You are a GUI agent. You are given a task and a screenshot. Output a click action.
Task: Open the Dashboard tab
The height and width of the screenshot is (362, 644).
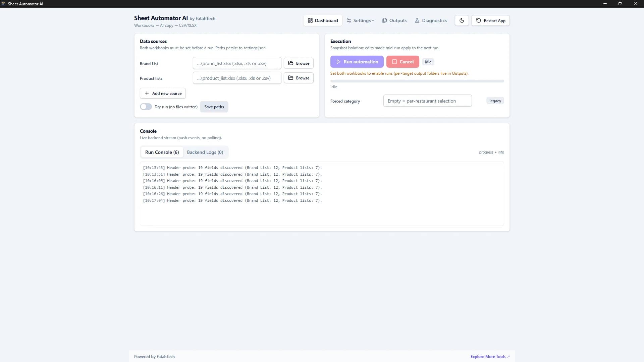click(x=323, y=20)
